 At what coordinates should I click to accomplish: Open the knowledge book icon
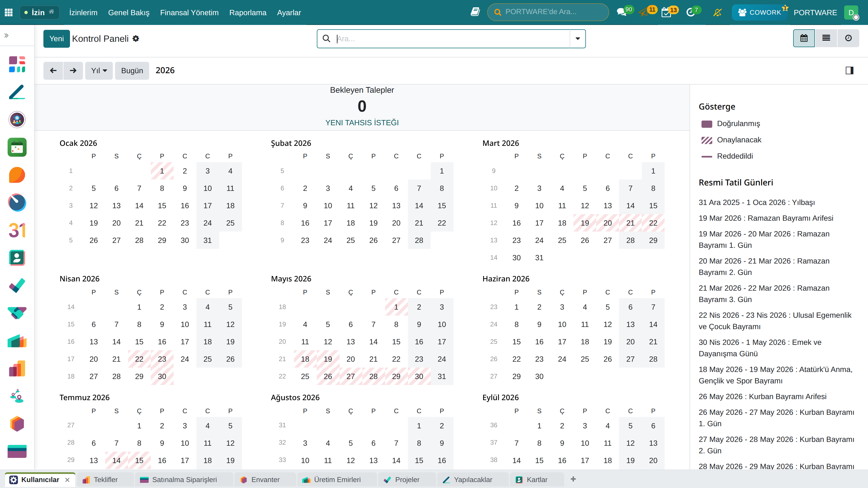pos(475,12)
